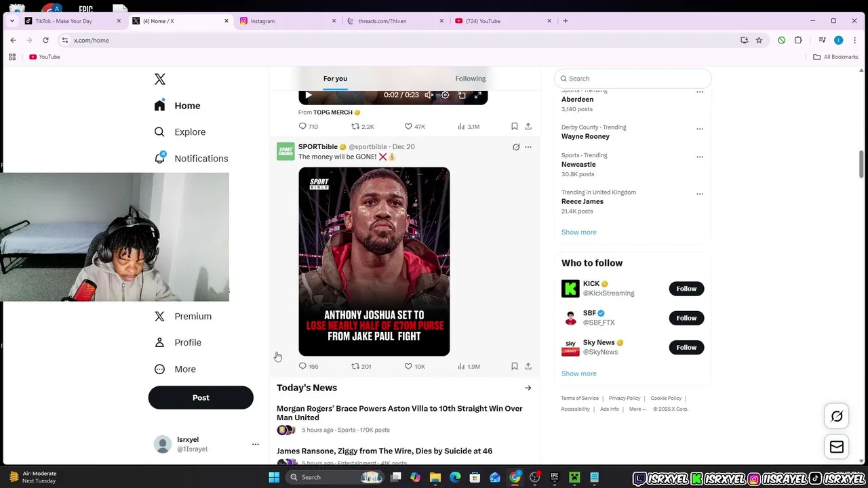Open the Explore page

(180, 132)
